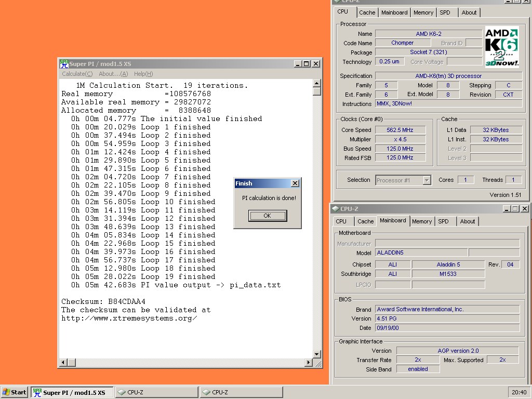Open the About...(A) menu in Super PI
532x399 pixels.
(113, 74)
